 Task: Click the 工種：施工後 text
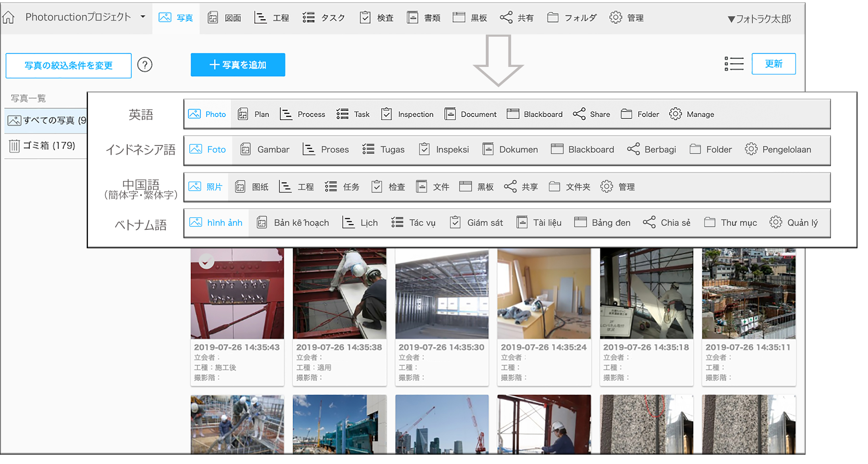(x=215, y=368)
